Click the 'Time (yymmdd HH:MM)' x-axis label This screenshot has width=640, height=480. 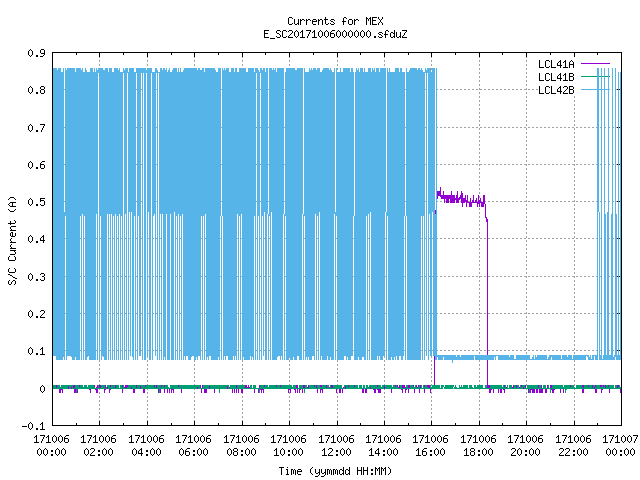click(335, 471)
